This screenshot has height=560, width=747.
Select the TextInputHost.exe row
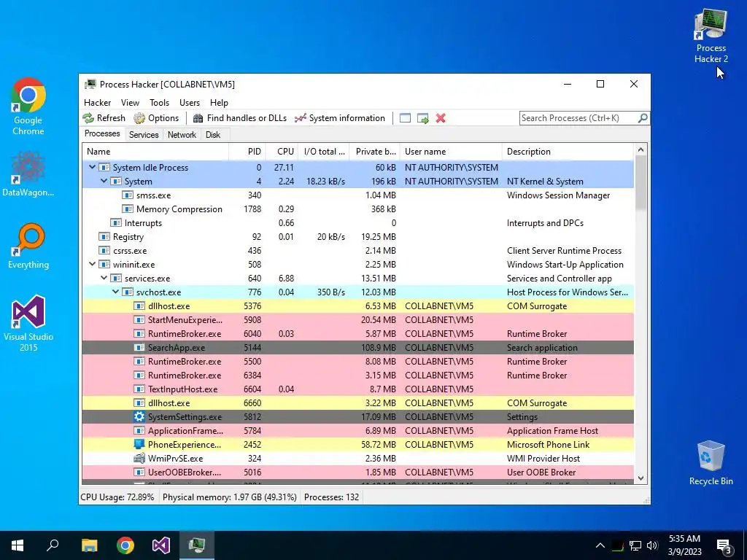(x=357, y=389)
